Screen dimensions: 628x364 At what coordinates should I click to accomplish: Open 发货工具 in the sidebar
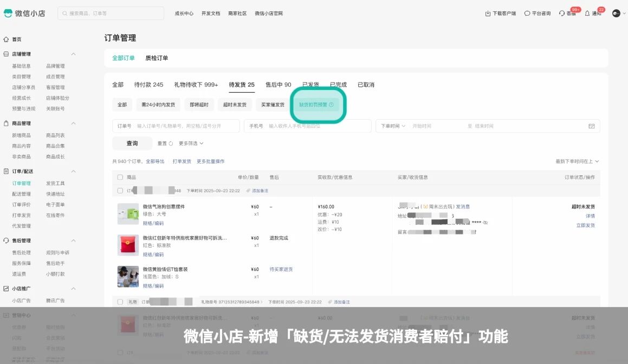(55, 184)
